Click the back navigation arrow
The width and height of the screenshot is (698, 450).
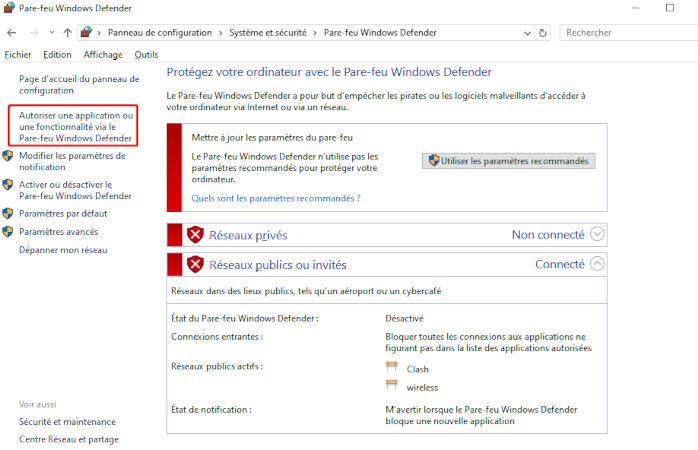pos(12,32)
